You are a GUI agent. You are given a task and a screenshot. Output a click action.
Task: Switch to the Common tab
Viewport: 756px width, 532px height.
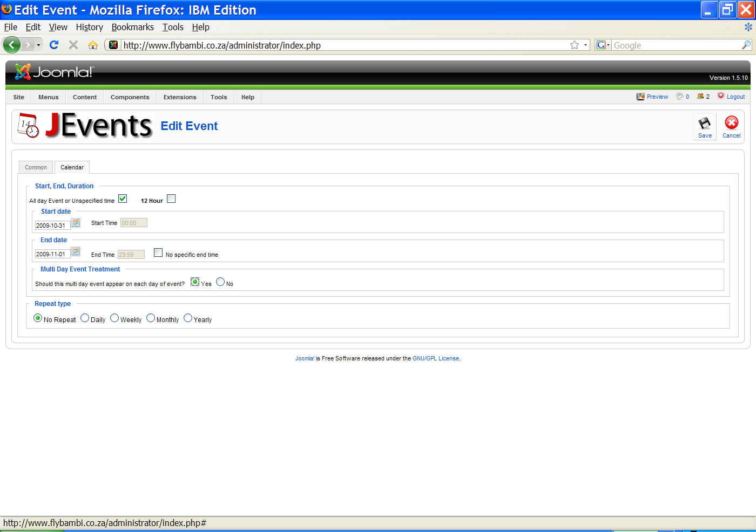click(36, 167)
